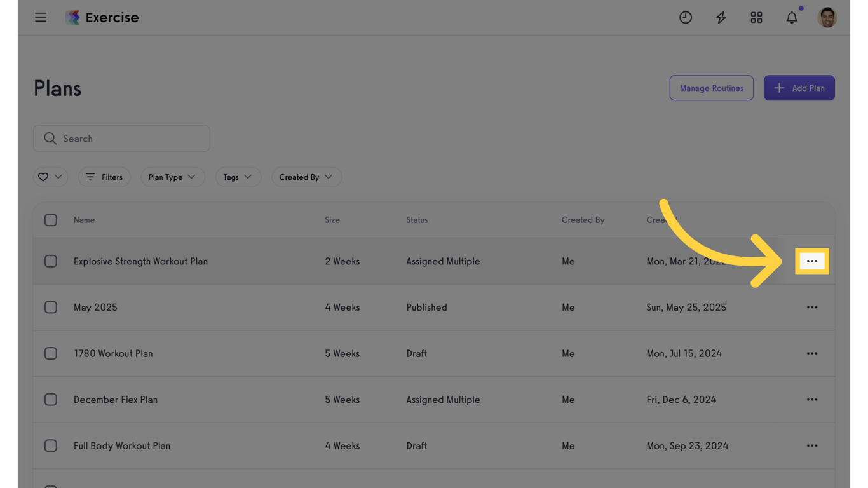The image size is (868, 488).
Task: Expand the Created By dropdown
Action: pyautogui.click(x=306, y=177)
